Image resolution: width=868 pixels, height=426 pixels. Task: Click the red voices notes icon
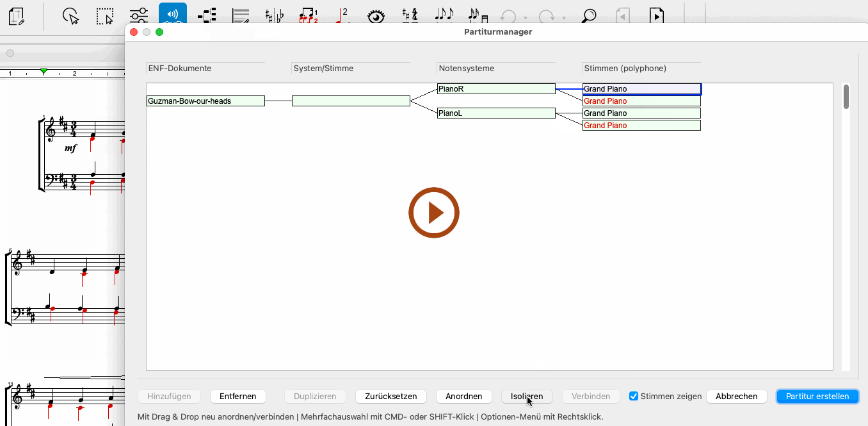pos(308,15)
